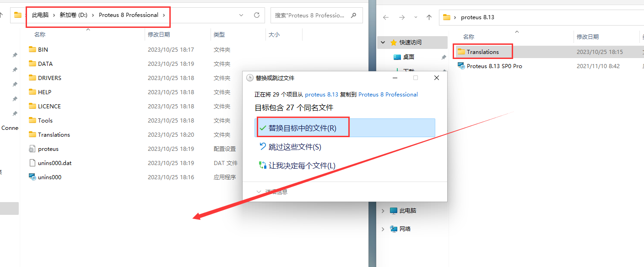The height and width of the screenshot is (267, 644).
Task: Open address history dropdown in left window
Action: coord(241,15)
